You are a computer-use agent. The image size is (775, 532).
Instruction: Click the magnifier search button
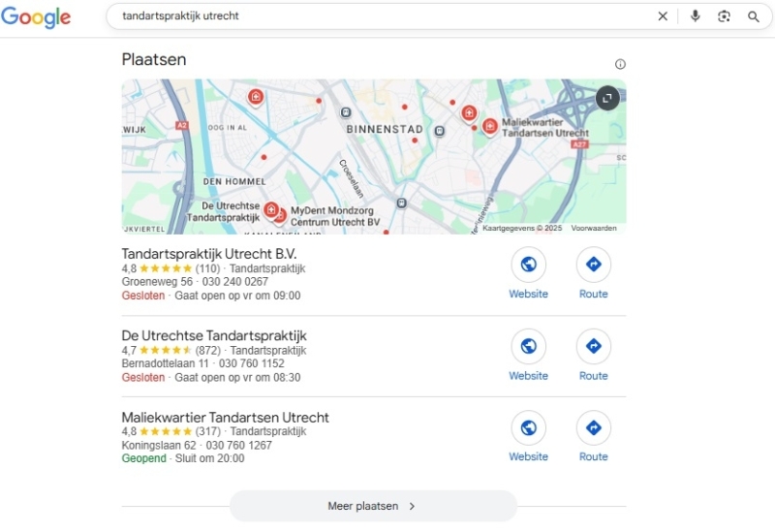click(754, 16)
